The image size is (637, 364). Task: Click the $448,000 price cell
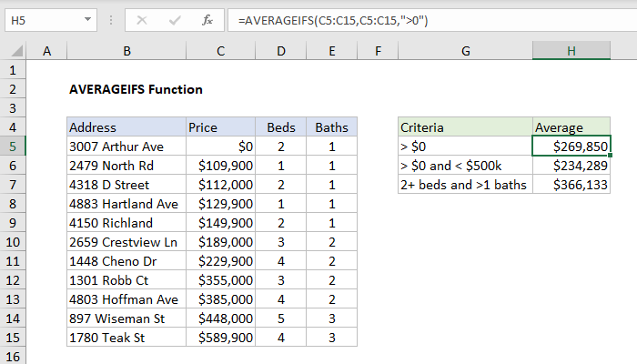coord(220,318)
